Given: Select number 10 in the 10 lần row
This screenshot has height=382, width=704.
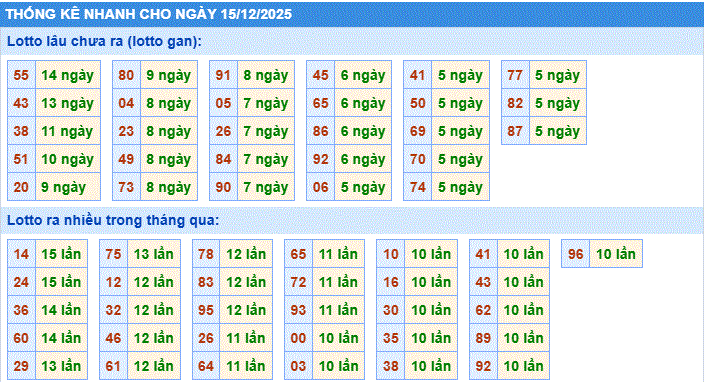Looking at the screenshot, I should 391,254.
